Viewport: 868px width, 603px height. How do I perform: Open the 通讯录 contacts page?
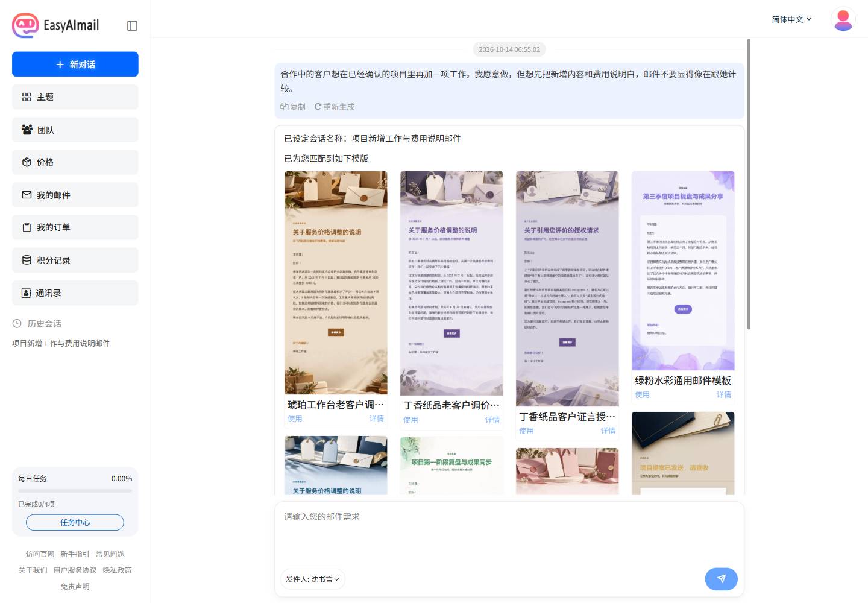click(75, 292)
